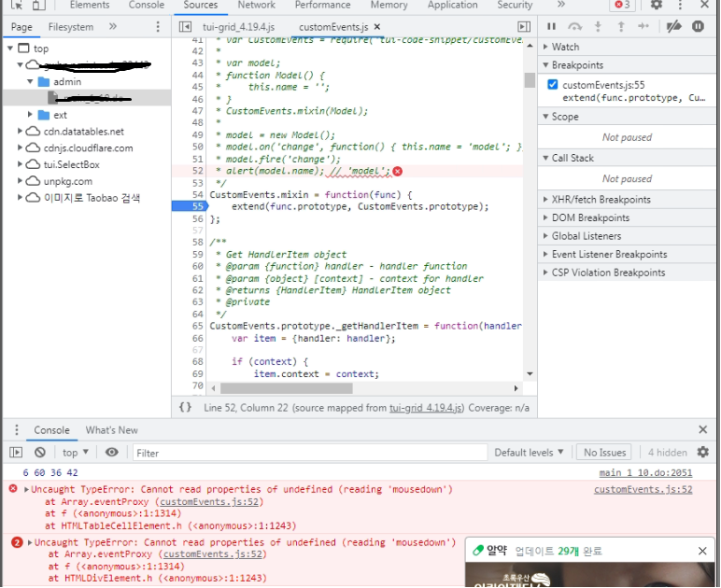Select the Filesystem navigator tab

click(x=71, y=27)
